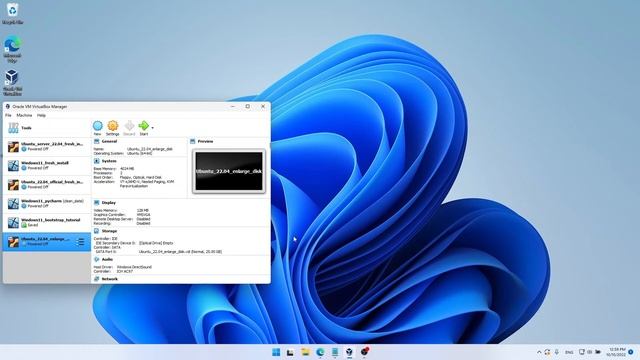Open the Machine menu

coord(24,116)
